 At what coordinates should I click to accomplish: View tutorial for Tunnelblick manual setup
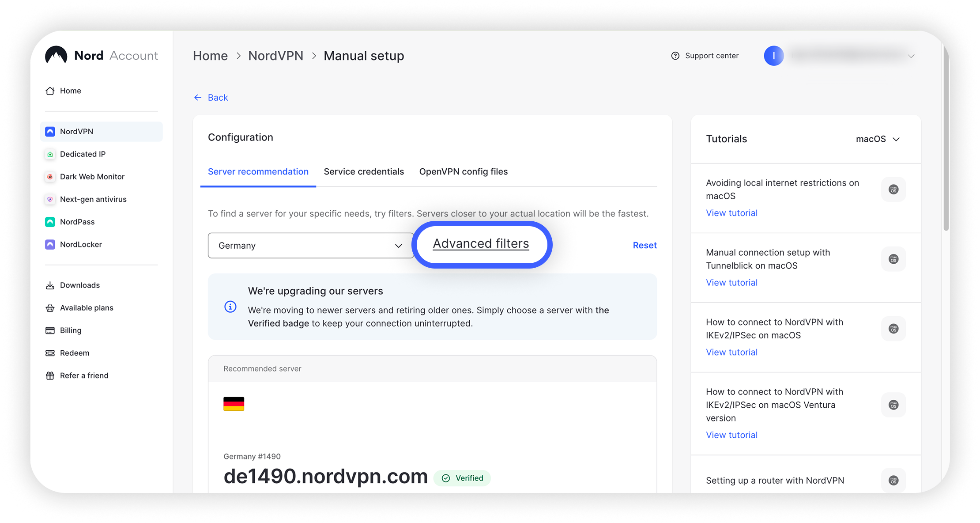click(x=731, y=283)
